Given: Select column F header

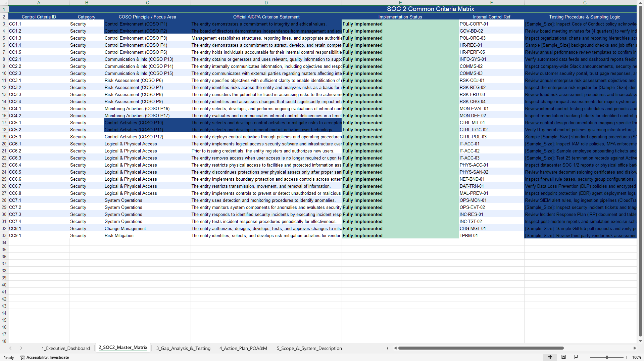Looking at the screenshot, I should coord(491,3).
